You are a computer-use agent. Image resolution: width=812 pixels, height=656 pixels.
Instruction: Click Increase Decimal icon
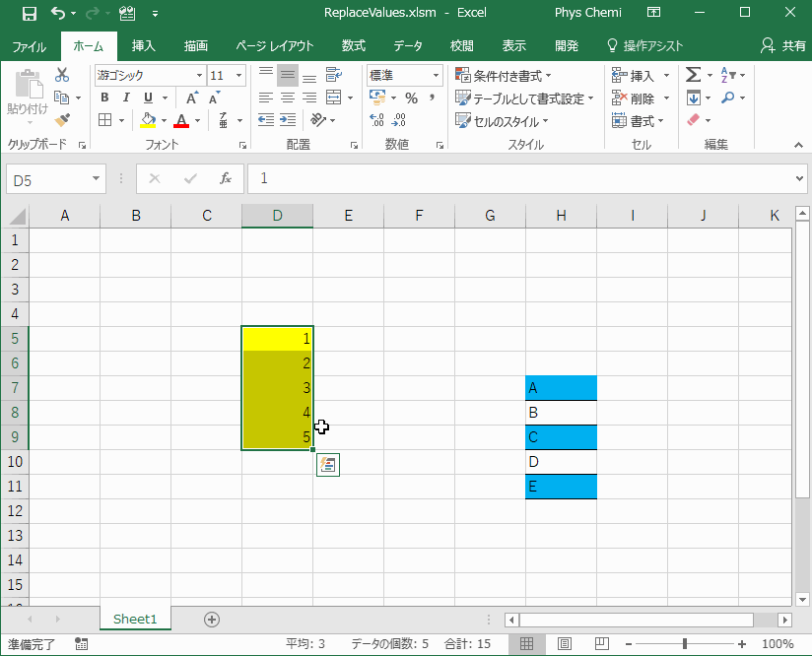point(377,120)
